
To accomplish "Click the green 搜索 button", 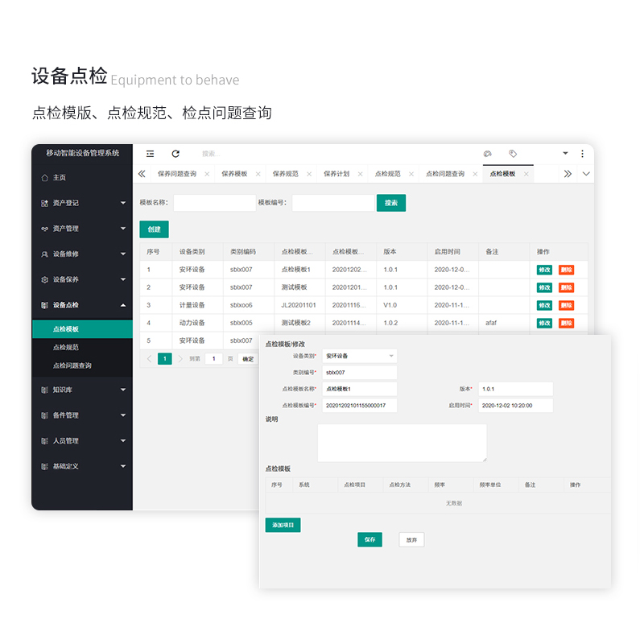I will tap(391, 203).
